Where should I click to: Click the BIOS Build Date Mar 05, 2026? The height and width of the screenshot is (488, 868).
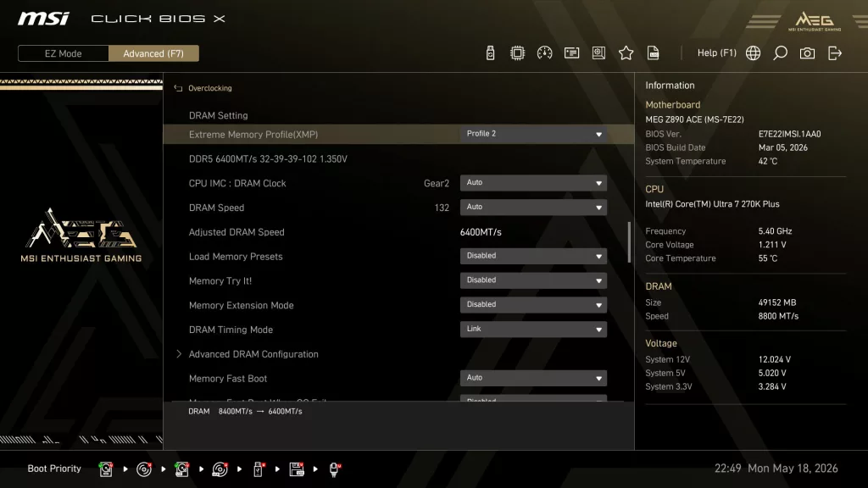[x=782, y=147]
